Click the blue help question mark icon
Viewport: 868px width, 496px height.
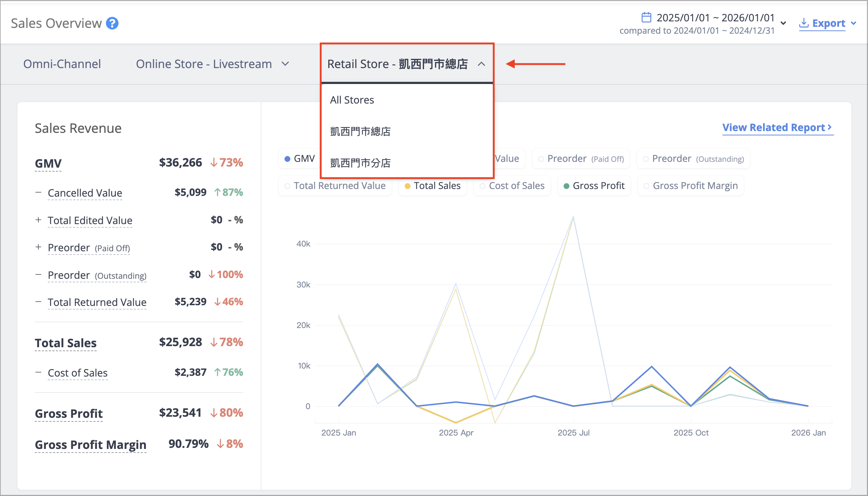tap(112, 23)
